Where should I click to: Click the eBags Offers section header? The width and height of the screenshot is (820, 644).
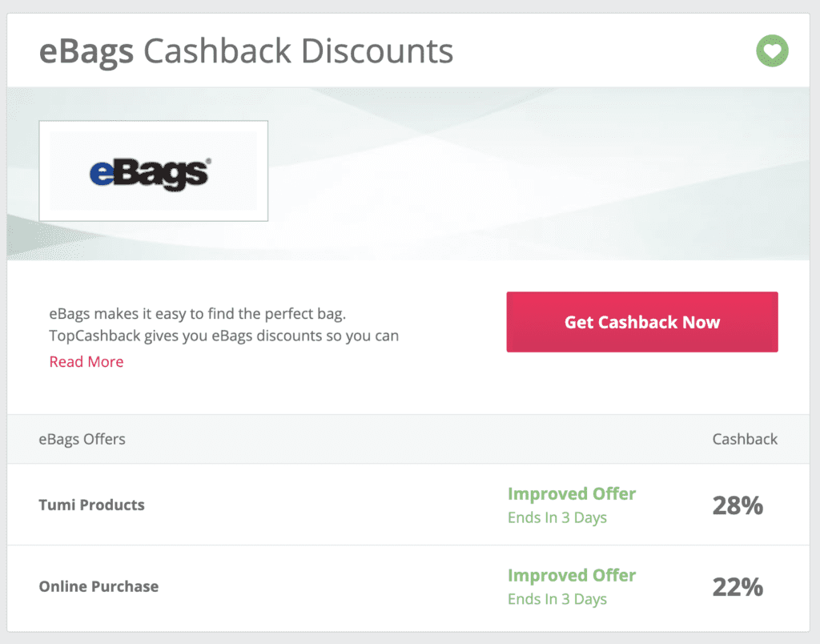pos(82,439)
